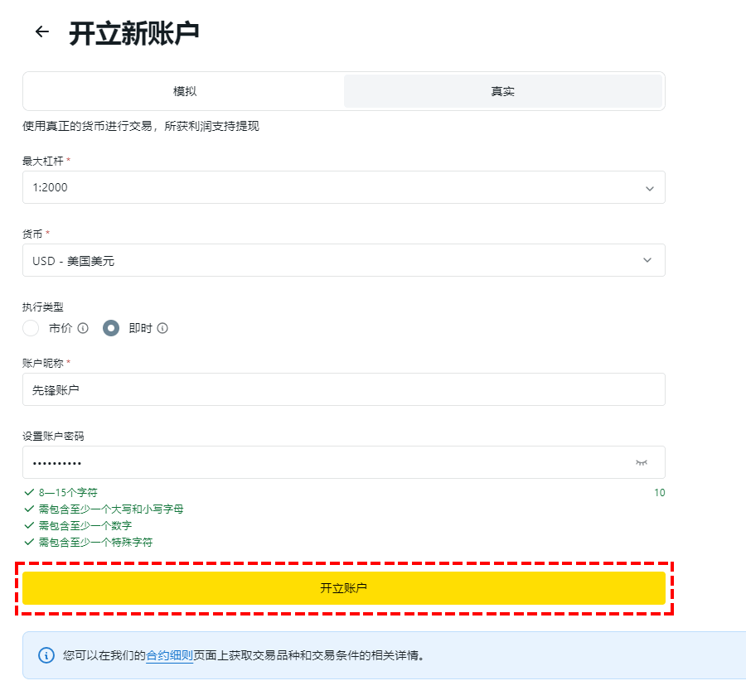Click the 需包含至少一个特殊字符 requirement text

click(x=95, y=542)
